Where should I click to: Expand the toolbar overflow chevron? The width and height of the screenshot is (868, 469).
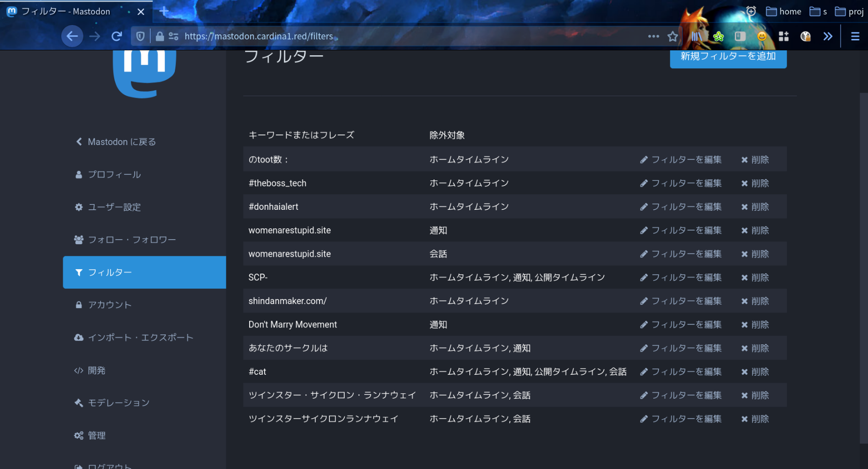(828, 36)
